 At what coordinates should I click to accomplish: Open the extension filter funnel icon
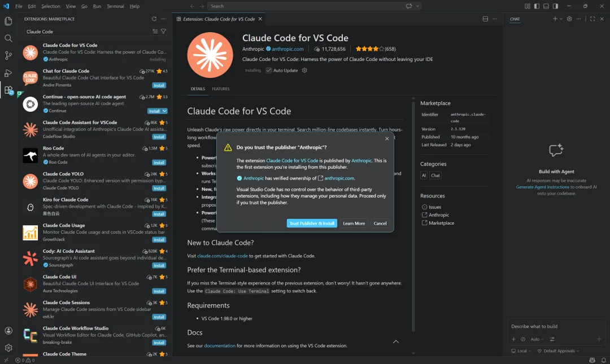pyautogui.click(x=163, y=31)
